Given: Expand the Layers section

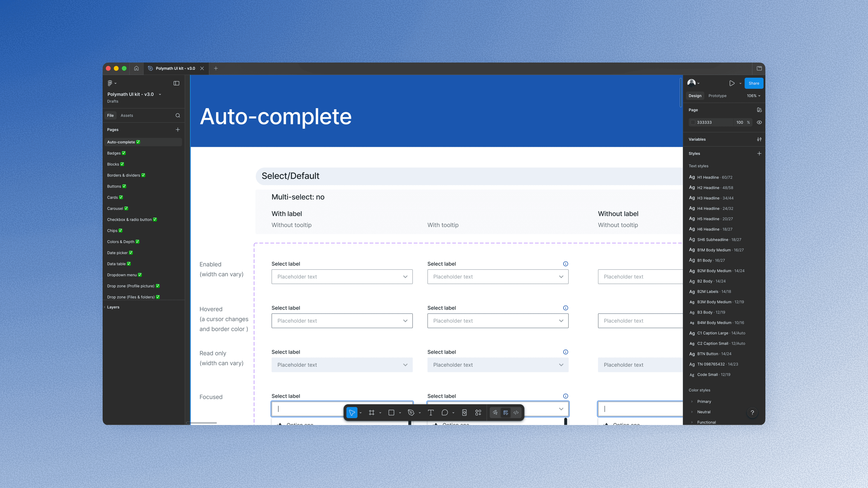Looking at the screenshot, I should pyautogui.click(x=113, y=307).
